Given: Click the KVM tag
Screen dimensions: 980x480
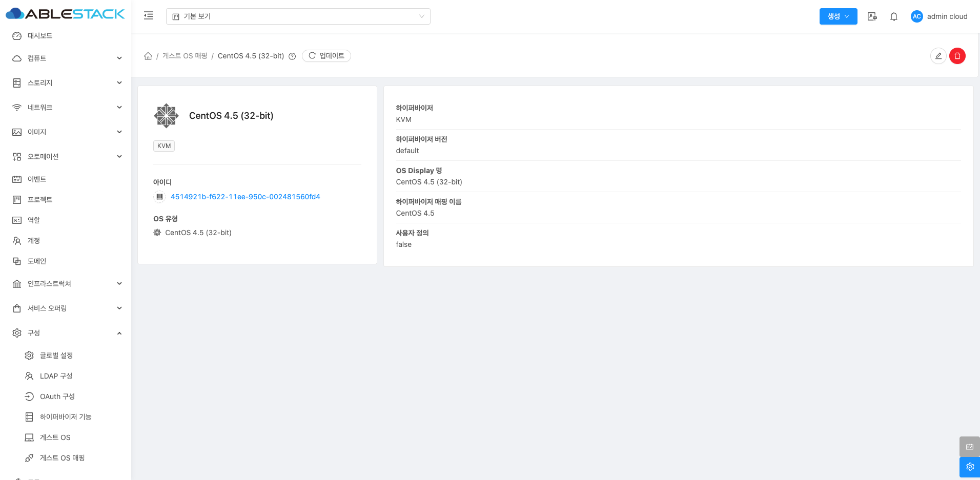Looking at the screenshot, I should 164,146.
